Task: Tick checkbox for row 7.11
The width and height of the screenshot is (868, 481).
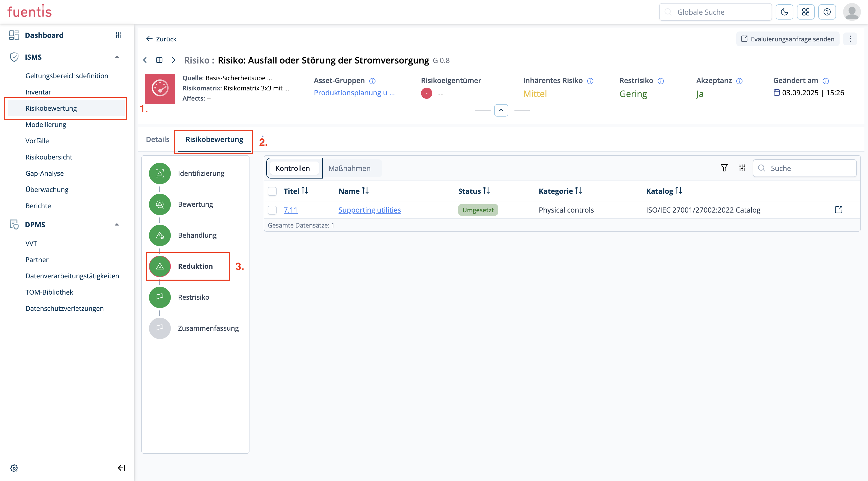Action: 272,210
